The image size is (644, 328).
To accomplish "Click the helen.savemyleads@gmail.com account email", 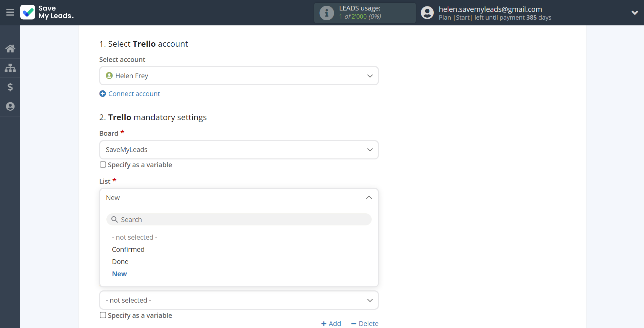I will click(x=490, y=9).
